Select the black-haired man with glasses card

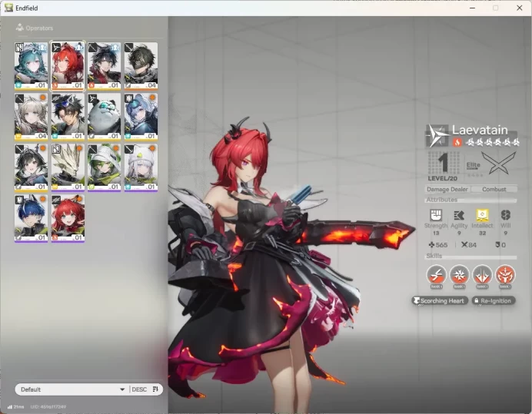point(68,117)
